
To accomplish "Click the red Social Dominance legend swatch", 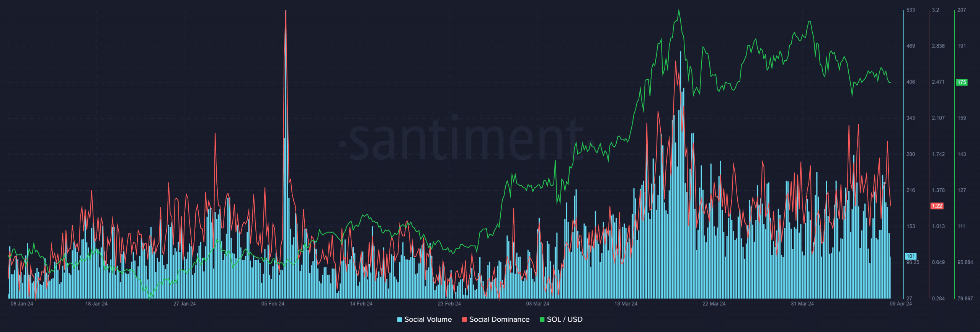I will (x=464, y=319).
